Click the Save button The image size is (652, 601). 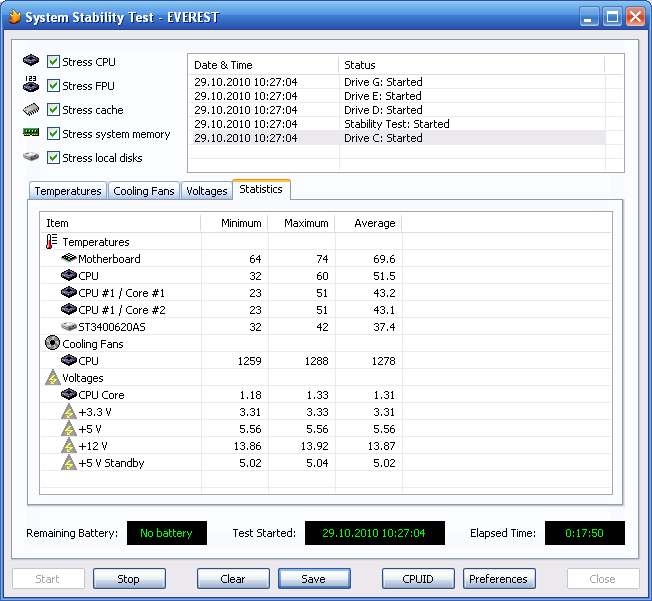[x=314, y=579]
